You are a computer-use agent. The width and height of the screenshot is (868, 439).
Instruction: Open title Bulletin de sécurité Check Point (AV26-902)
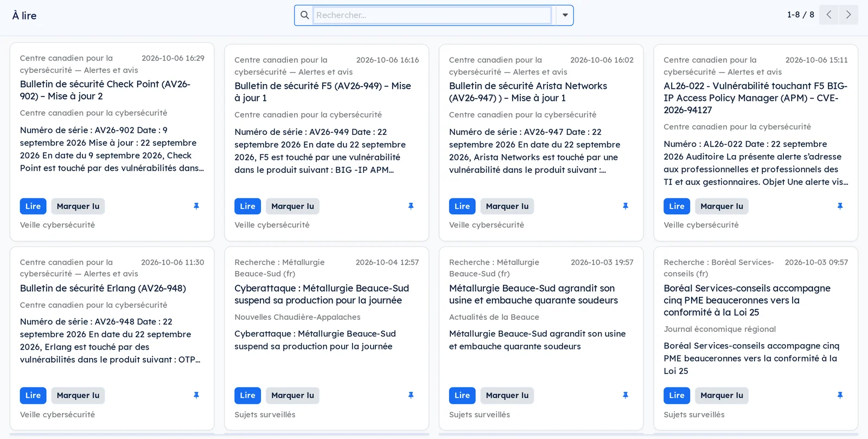point(105,90)
